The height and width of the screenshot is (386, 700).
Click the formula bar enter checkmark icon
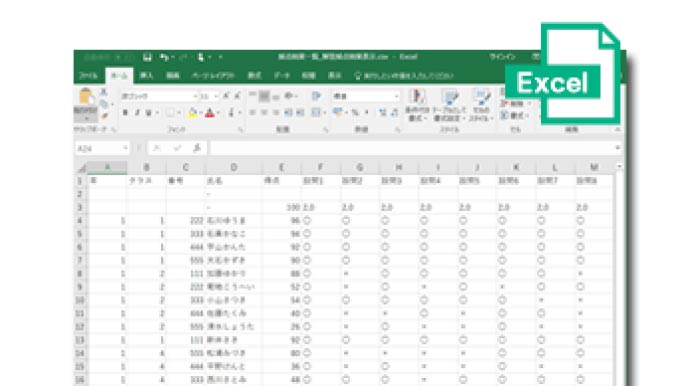click(177, 148)
